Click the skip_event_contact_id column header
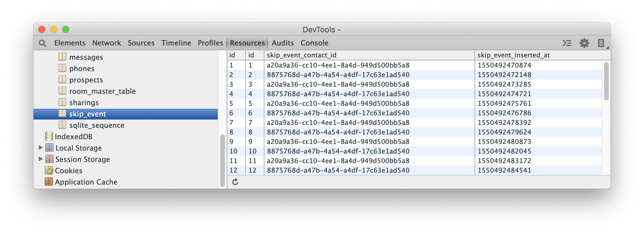Viewport: 644px width, 233px height. [301, 55]
